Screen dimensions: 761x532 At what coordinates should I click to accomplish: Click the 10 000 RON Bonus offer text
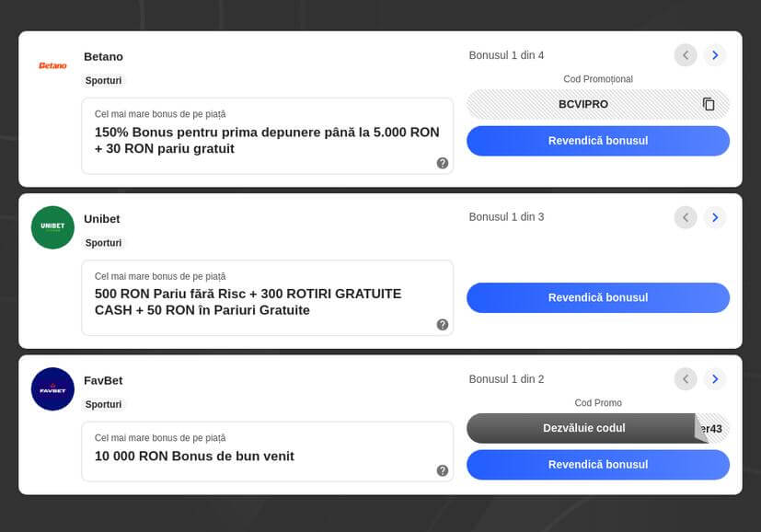pos(194,456)
